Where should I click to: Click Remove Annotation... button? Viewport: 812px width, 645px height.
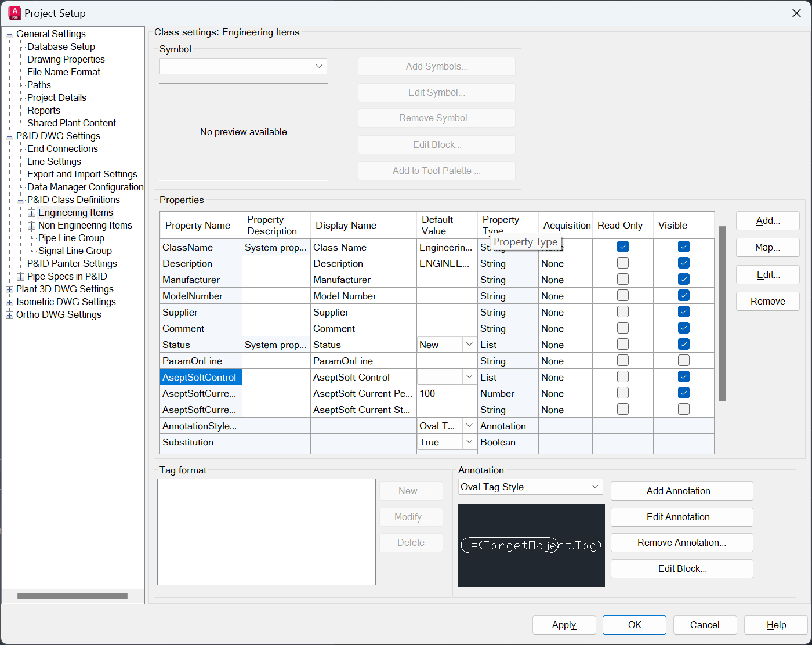(x=682, y=542)
